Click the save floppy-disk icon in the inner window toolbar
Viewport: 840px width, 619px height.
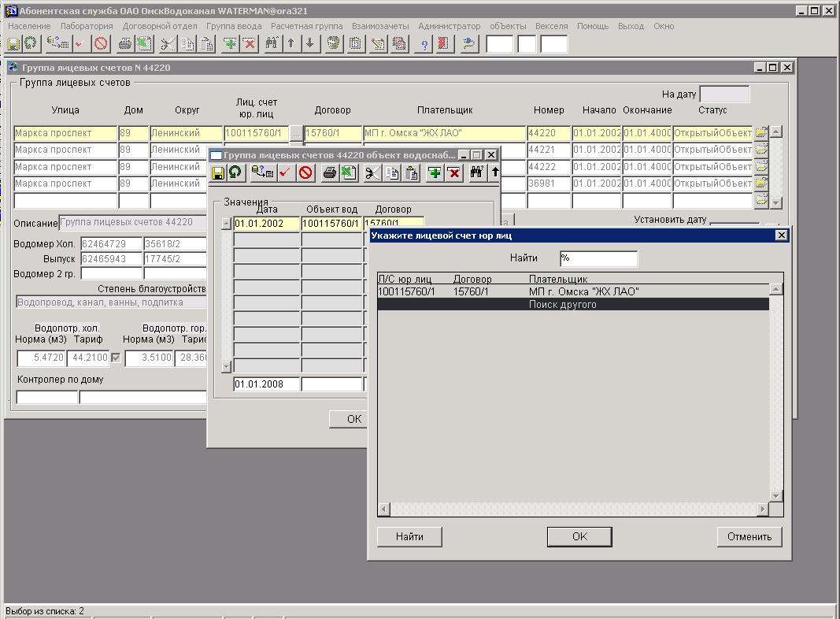point(218,172)
